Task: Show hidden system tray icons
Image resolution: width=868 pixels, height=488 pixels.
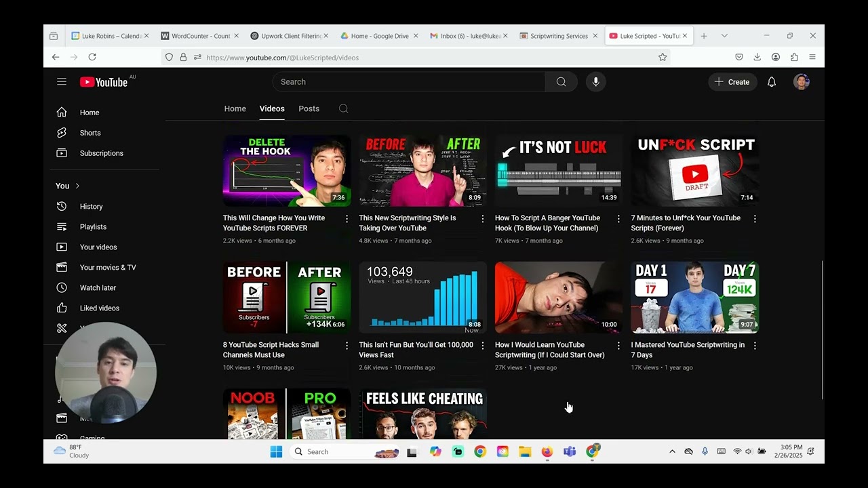Action: [x=672, y=452]
